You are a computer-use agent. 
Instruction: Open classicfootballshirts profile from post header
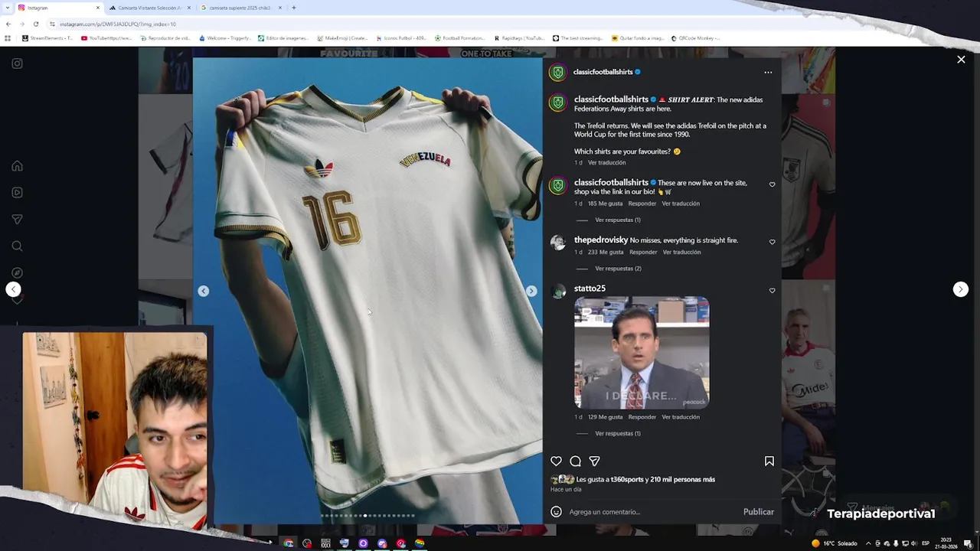(603, 72)
